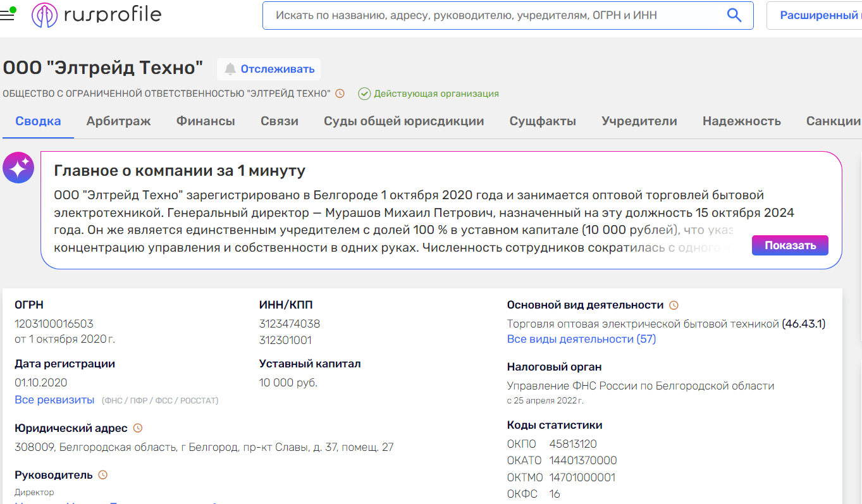The image size is (862, 504).
Task: Click the green check on Действующая организация
Action: coord(364,93)
